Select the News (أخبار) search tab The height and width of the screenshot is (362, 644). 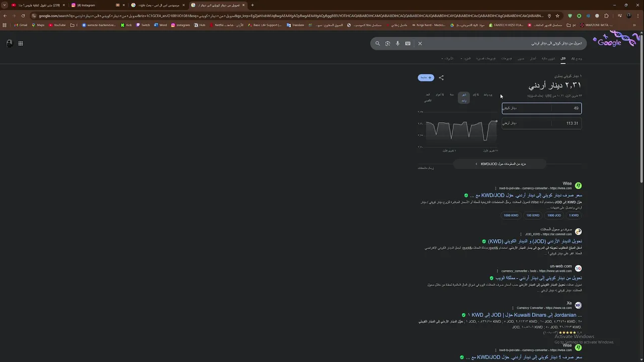[534, 58]
